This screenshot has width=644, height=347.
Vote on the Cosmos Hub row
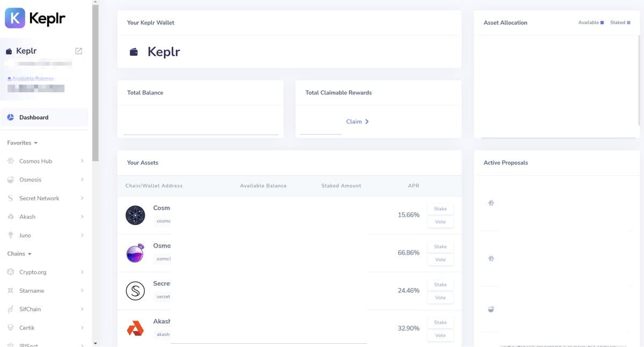tap(440, 221)
